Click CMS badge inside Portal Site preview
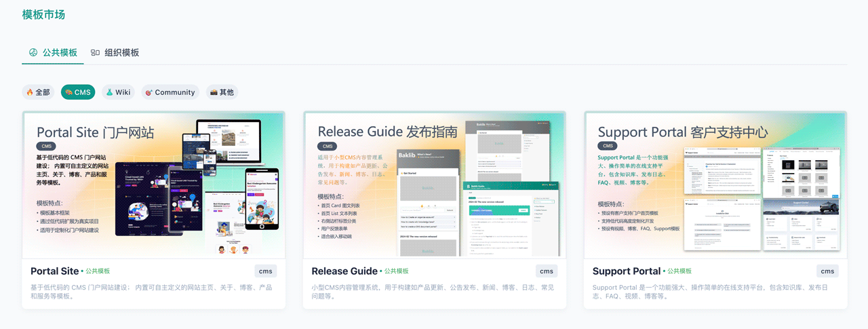 pyautogui.click(x=46, y=147)
